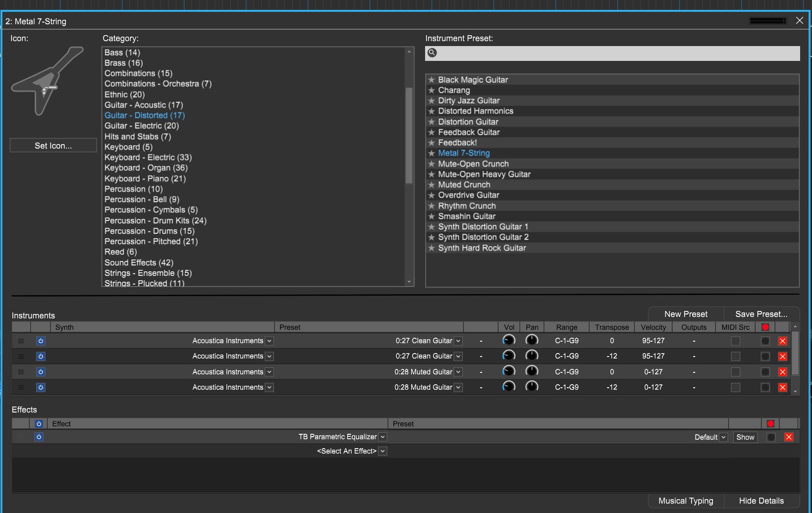The image size is (812, 513).
Task: Click the Instrument Preset search field
Action: 612,53
